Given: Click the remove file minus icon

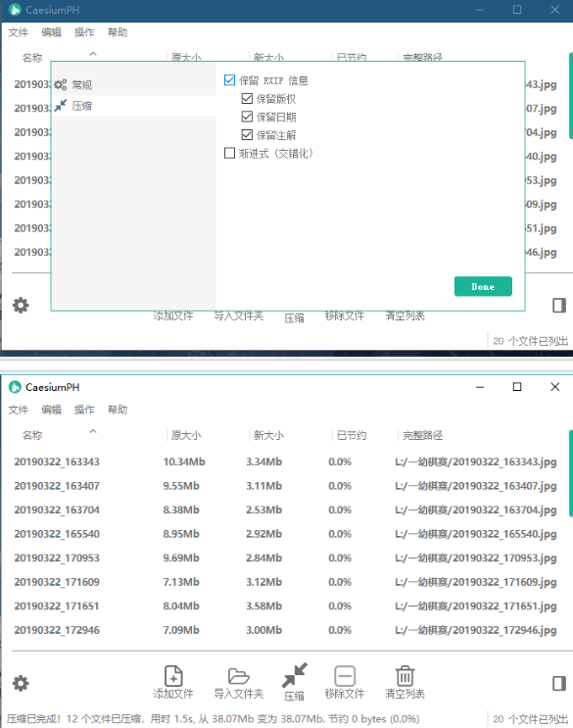Looking at the screenshot, I should [x=345, y=675].
